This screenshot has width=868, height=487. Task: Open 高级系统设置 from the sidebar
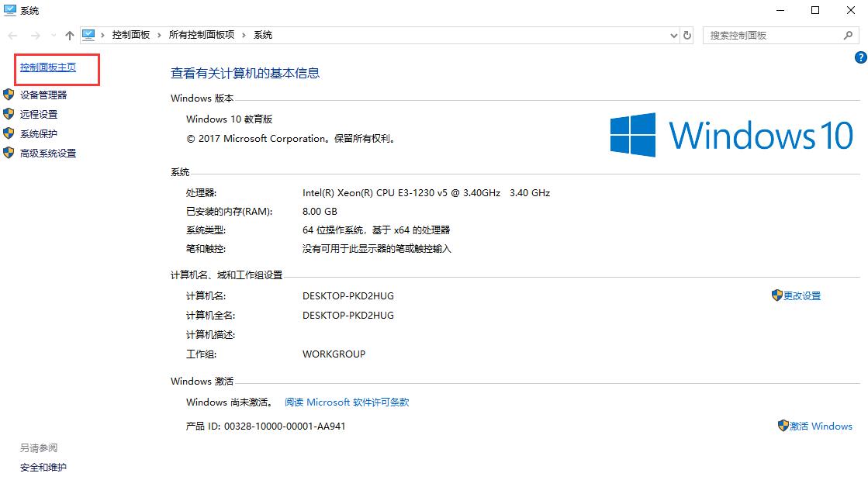(48, 154)
